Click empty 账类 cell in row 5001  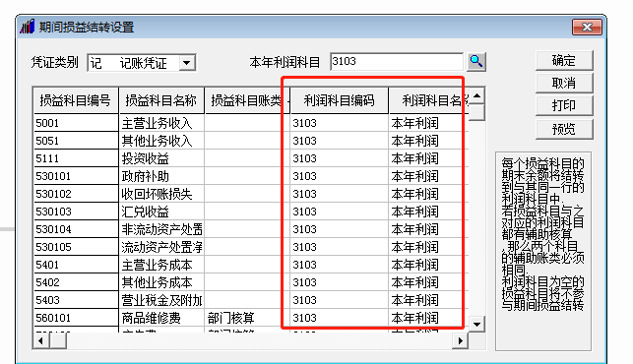247,123
